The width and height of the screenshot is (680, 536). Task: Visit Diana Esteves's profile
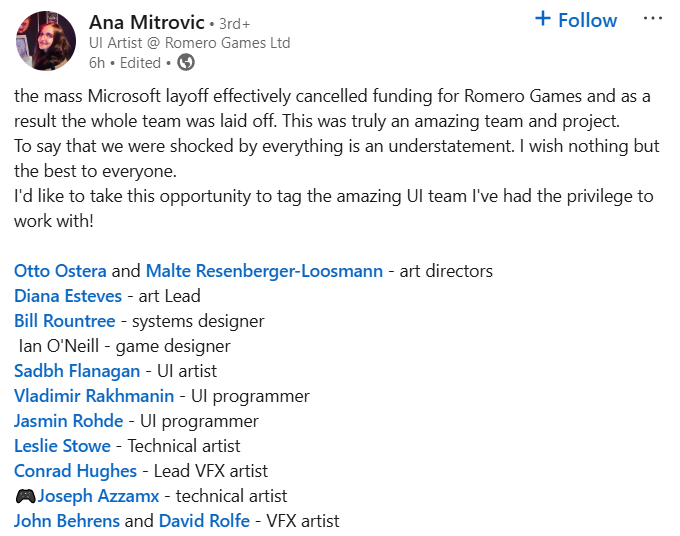68,296
